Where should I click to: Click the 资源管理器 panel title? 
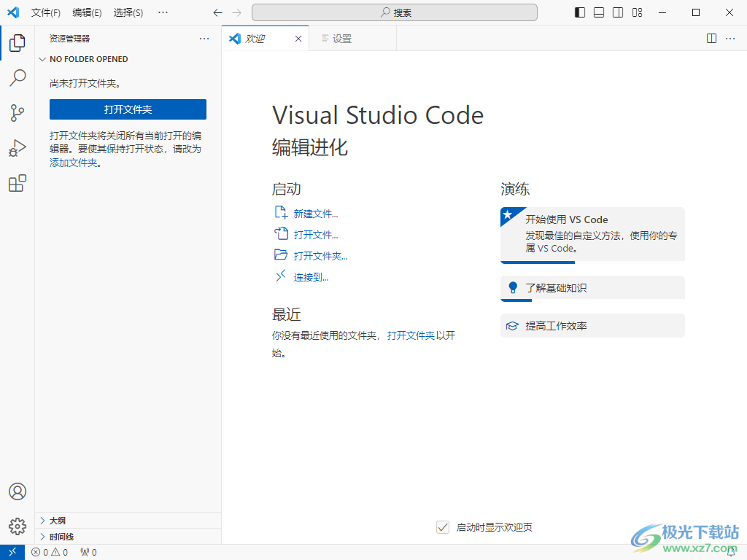pyautogui.click(x=69, y=39)
